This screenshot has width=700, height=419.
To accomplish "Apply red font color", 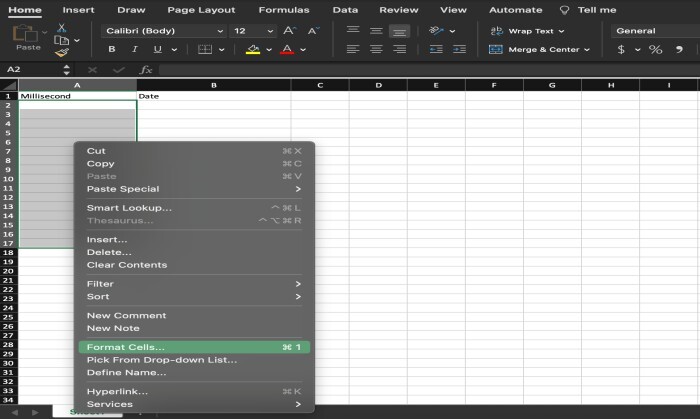I will click(287, 49).
